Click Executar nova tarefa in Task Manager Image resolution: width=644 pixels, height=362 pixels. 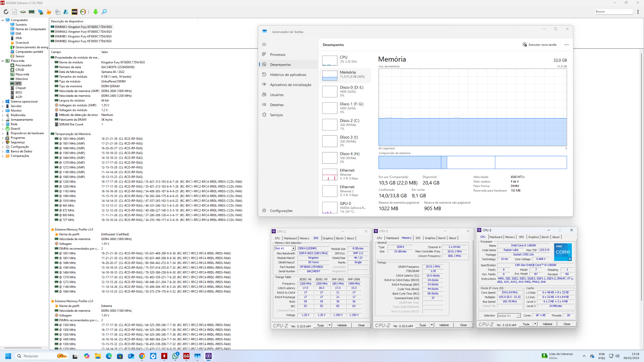click(x=540, y=45)
